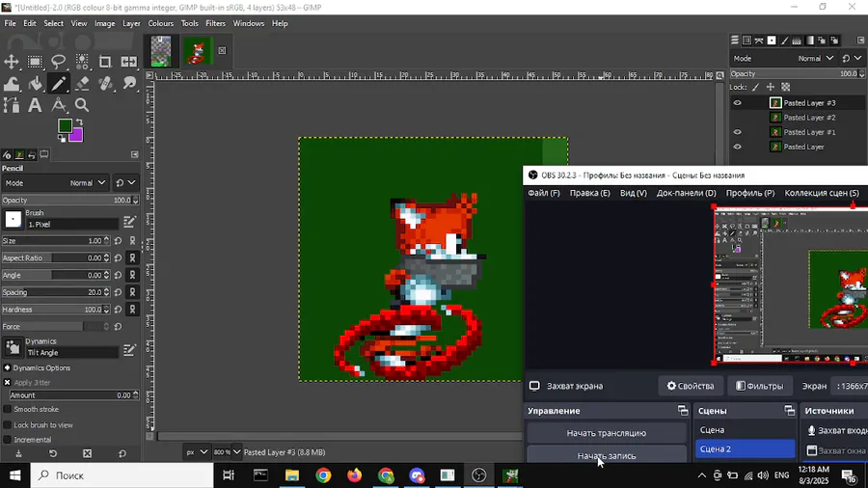
Task: Open Фильтры filters in OBS
Action: [760, 386]
